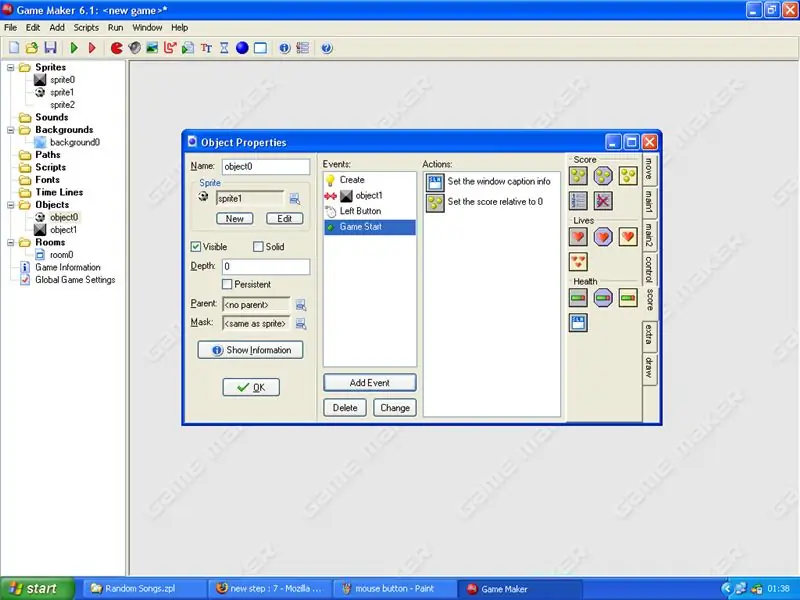Click the Delete event button

pos(345,408)
